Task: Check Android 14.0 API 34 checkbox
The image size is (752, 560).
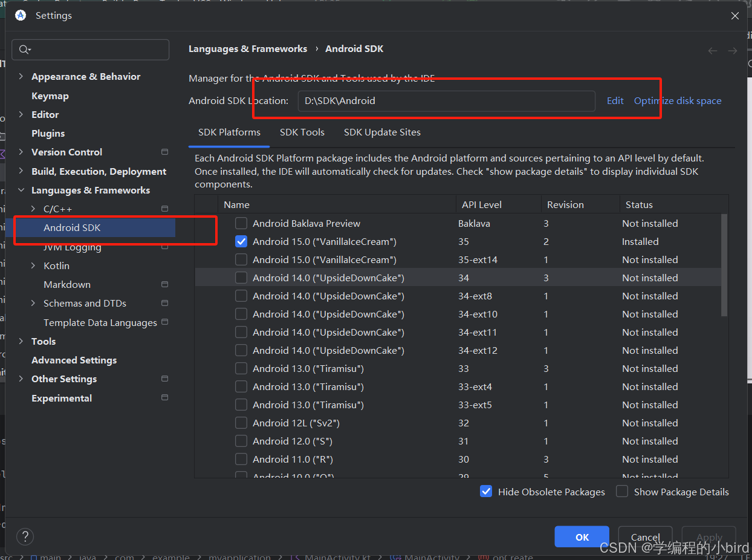Action: [x=241, y=278]
